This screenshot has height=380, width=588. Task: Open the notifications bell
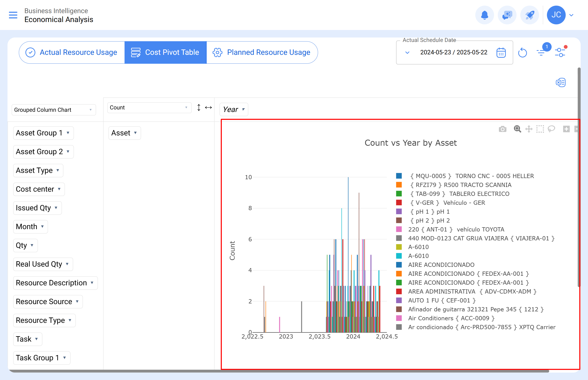pyautogui.click(x=485, y=15)
